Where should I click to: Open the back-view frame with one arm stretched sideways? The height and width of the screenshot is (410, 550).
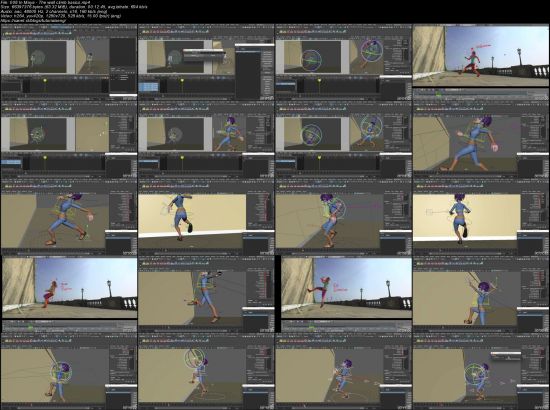pyautogui.click(x=206, y=217)
